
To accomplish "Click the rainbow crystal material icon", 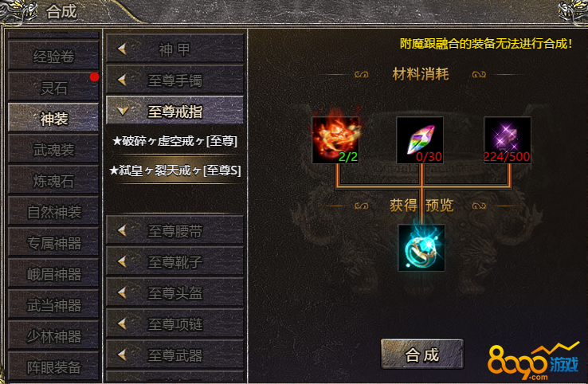I will [420, 140].
